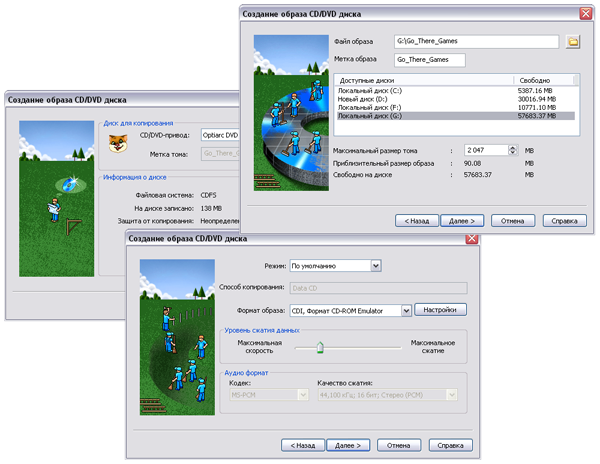This screenshot has height=464, width=600.
Task: Select Локальный диск (G:) row
Action: [x=456, y=116]
